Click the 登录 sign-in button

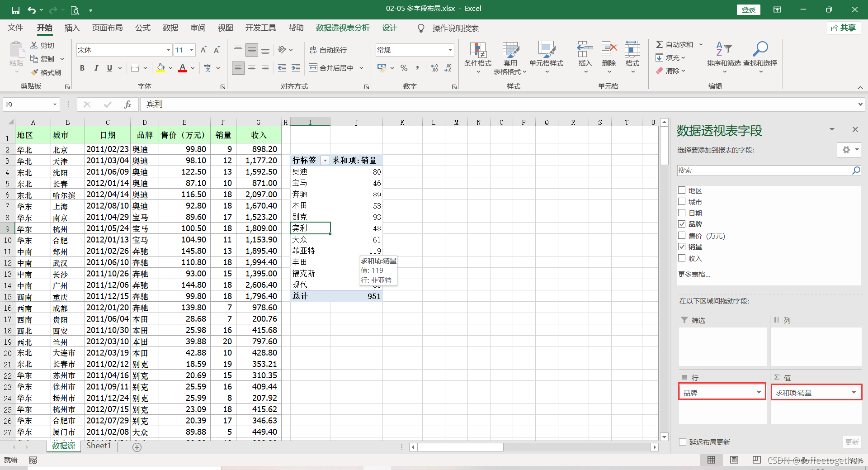[749, 9]
